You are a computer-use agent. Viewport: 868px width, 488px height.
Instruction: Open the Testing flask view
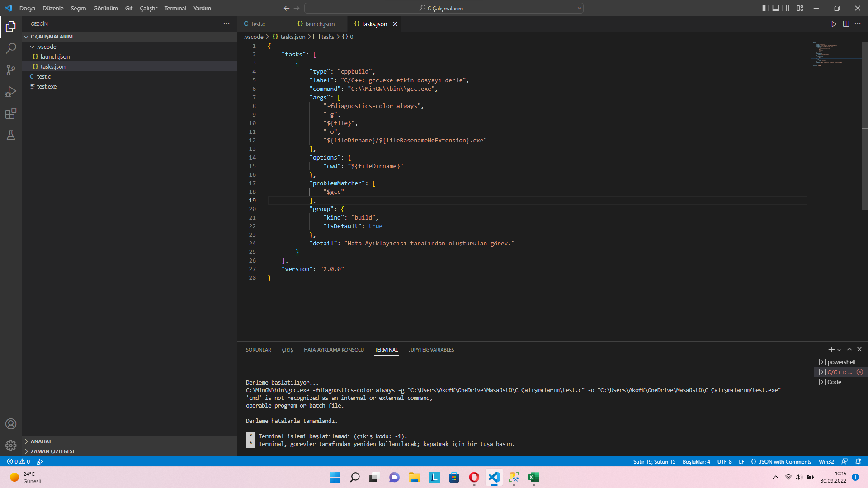tap(11, 135)
